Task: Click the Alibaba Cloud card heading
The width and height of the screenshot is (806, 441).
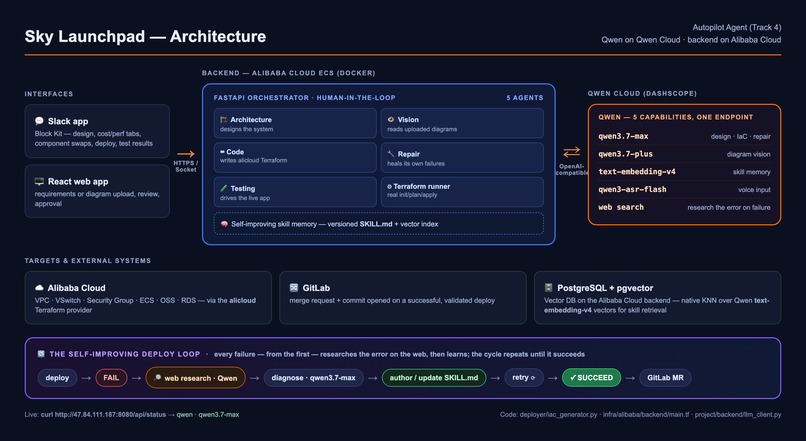Action: tap(76, 288)
